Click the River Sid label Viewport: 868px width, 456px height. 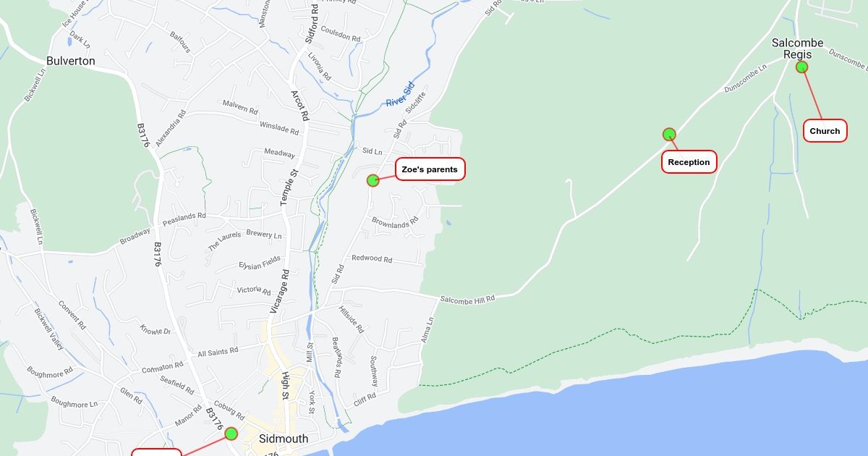click(400, 96)
